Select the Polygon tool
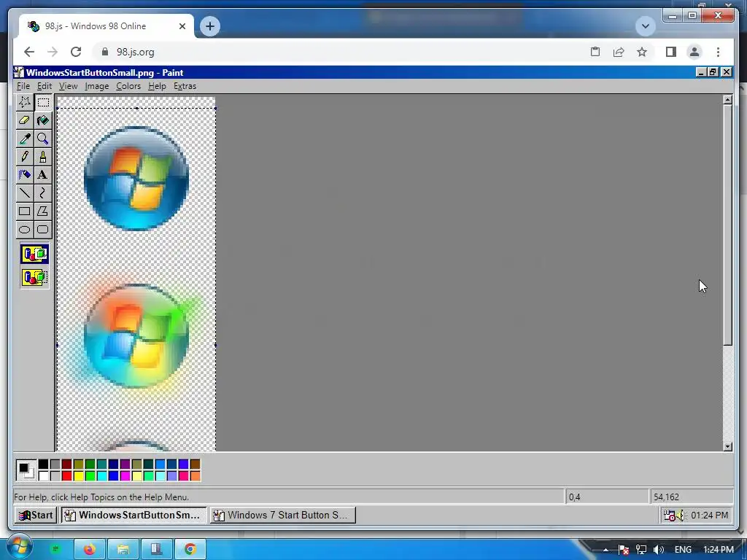The width and height of the screenshot is (747, 560). 43,211
